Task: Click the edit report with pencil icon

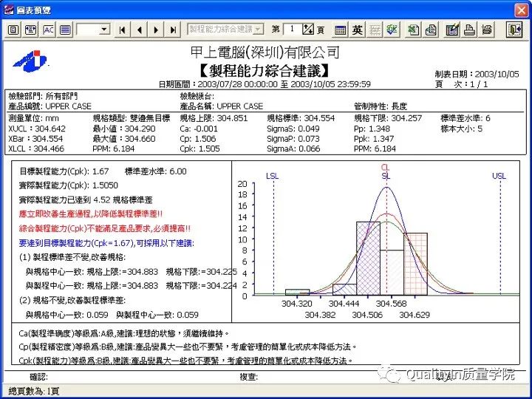Action: [x=452, y=30]
